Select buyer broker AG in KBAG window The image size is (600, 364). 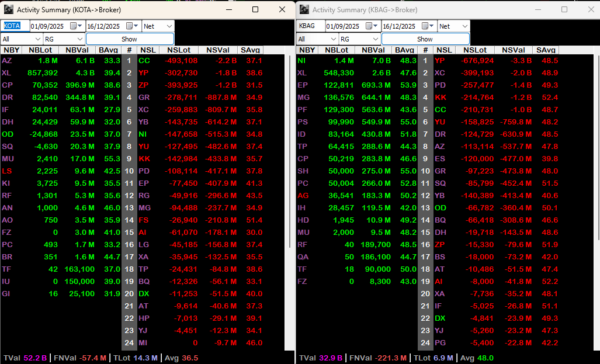tap(303, 196)
